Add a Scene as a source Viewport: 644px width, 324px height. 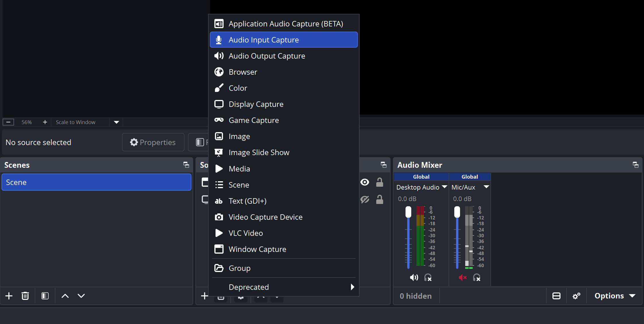click(284, 185)
